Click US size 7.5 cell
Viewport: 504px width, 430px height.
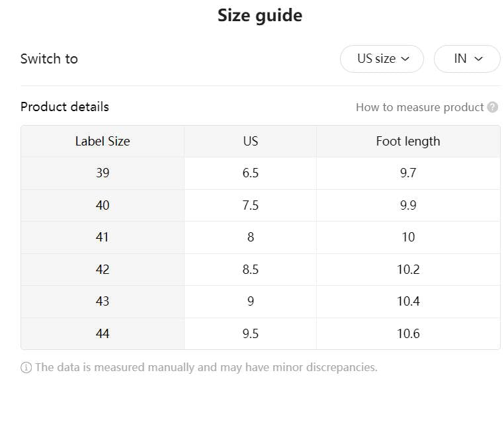(x=250, y=205)
